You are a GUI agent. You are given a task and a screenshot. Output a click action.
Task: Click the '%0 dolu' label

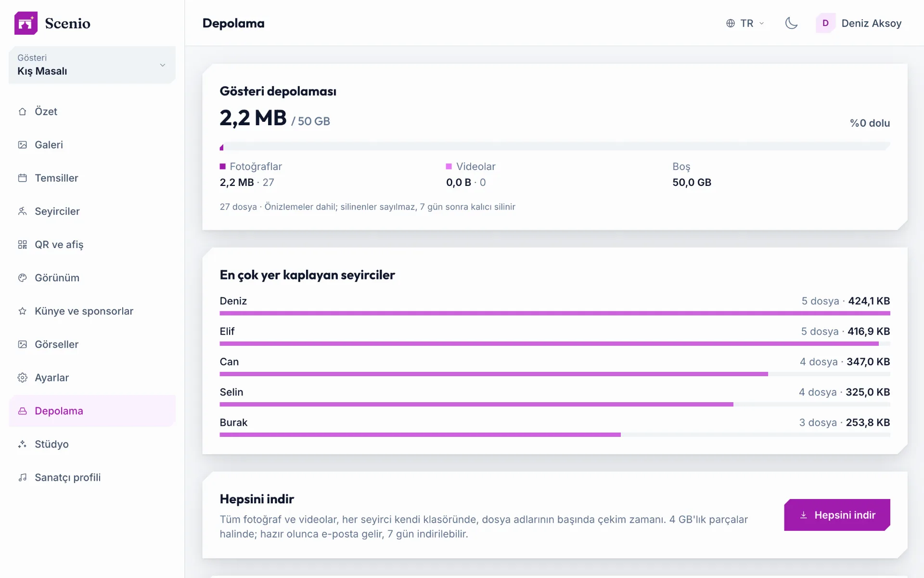pos(870,123)
